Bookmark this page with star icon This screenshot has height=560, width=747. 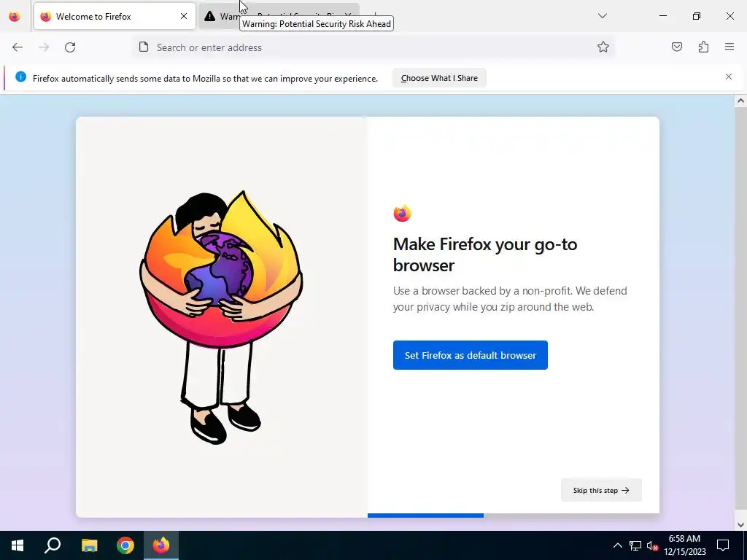click(x=603, y=47)
